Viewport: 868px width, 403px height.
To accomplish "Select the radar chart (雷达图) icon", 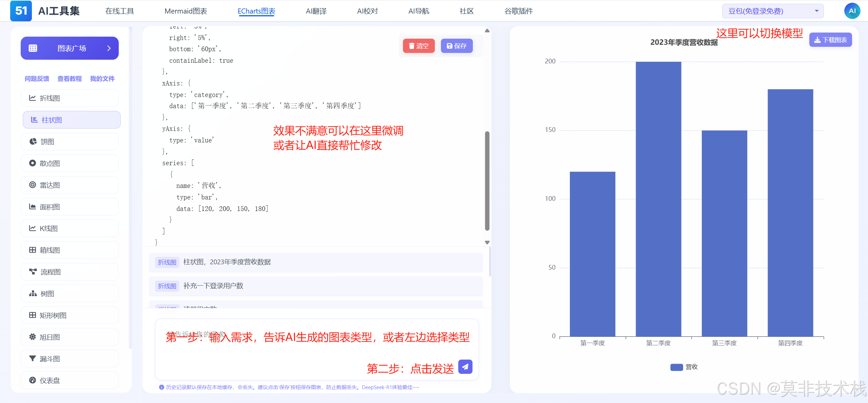I will point(33,185).
